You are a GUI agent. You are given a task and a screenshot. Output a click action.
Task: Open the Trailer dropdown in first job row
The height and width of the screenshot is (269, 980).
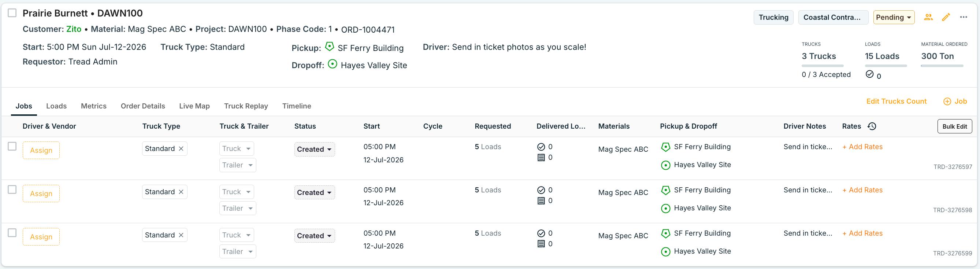(237, 165)
